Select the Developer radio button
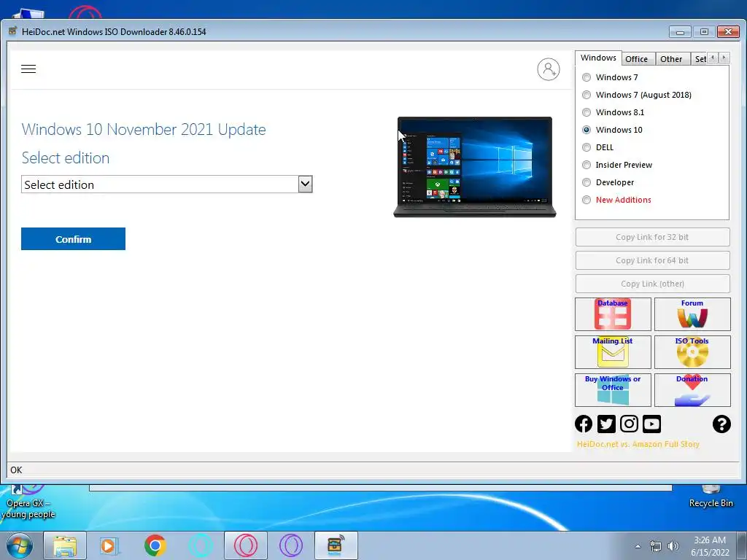The width and height of the screenshot is (747, 560). (587, 182)
